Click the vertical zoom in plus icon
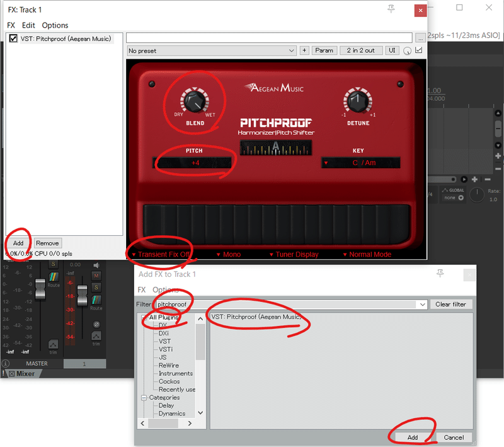This screenshot has width=504, height=447. pyautogui.click(x=498, y=156)
